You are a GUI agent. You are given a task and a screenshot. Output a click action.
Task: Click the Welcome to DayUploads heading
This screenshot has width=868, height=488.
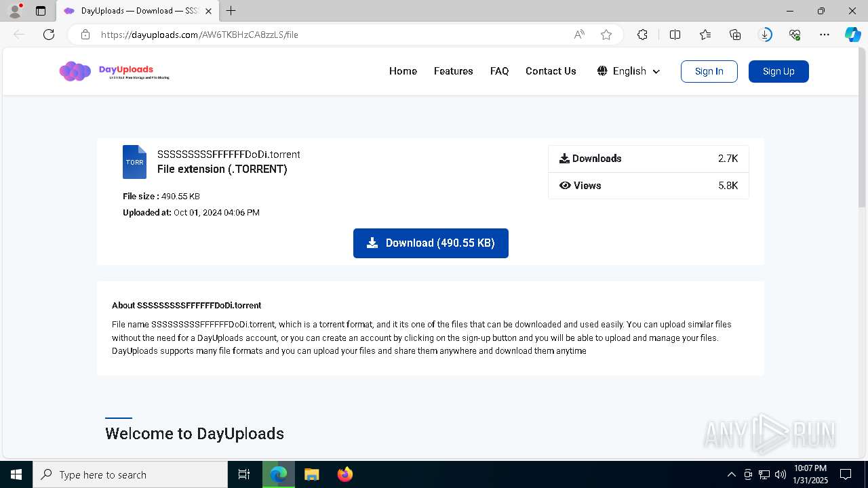[195, 434]
